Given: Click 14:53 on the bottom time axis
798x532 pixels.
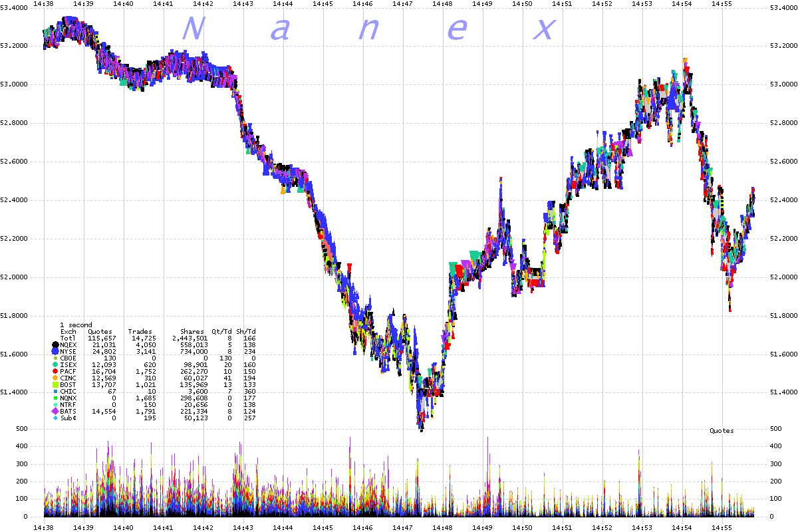Looking at the screenshot, I should click(x=642, y=527).
